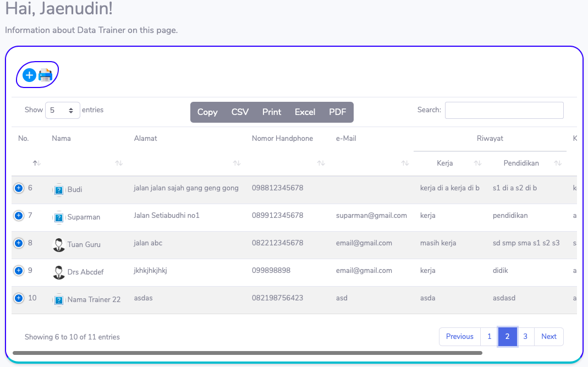Go to pagination page 3
The image size is (588, 367).
525,337
